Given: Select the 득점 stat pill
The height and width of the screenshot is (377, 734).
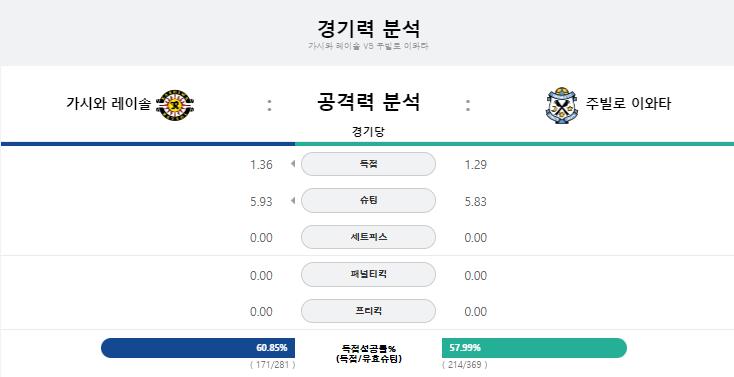Looking at the screenshot, I should click(x=368, y=164).
